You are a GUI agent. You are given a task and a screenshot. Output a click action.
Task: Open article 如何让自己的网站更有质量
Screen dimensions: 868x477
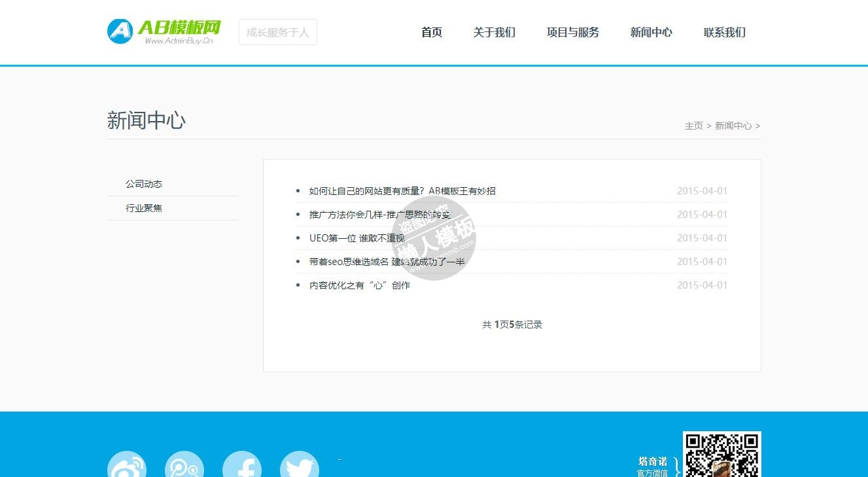click(402, 191)
